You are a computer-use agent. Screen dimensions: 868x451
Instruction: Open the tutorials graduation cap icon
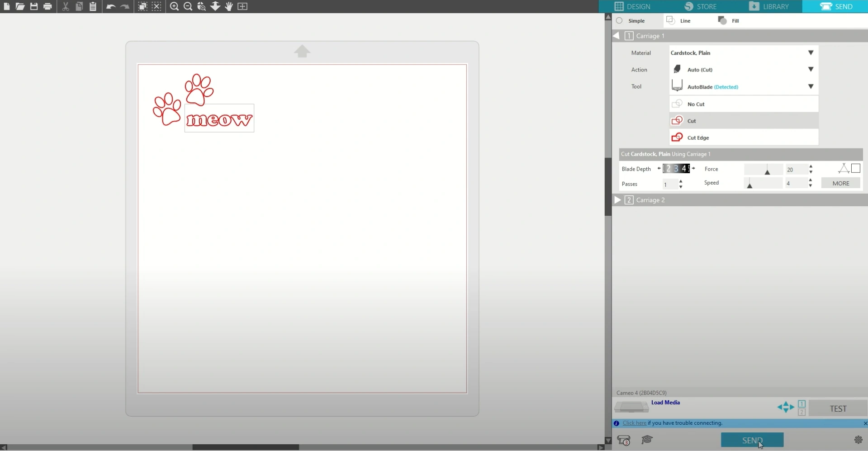click(x=647, y=440)
